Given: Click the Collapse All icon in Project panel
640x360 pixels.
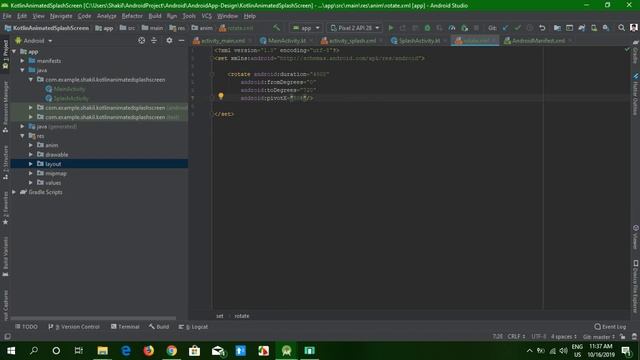Looking at the screenshot, I should tap(154, 40).
